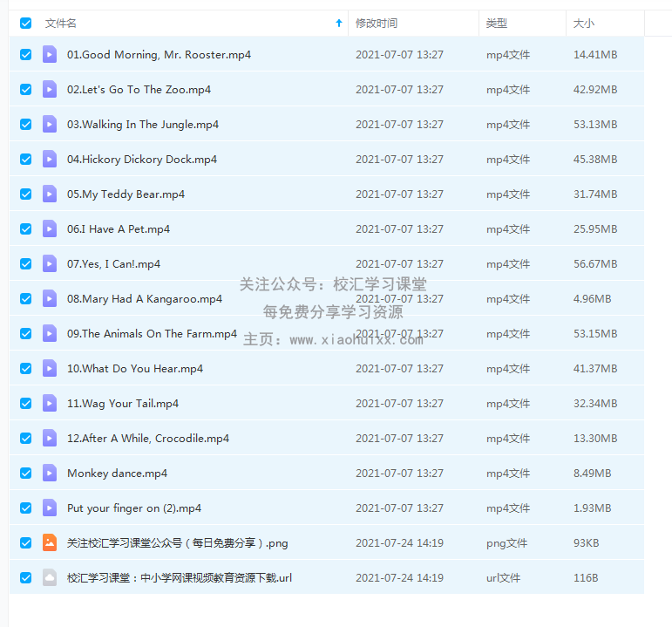Click video icon for 01.Good Morning, Mr. Rooster.mp4
The width and height of the screenshot is (672, 627).
[x=50, y=54]
